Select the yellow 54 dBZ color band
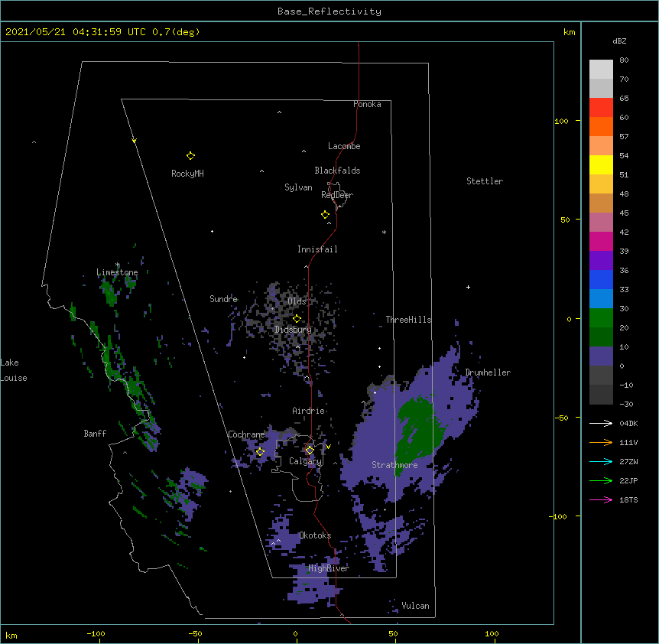The height and width of the screenshot is (644, 659). pyautogui.click(x=601, y=164)
